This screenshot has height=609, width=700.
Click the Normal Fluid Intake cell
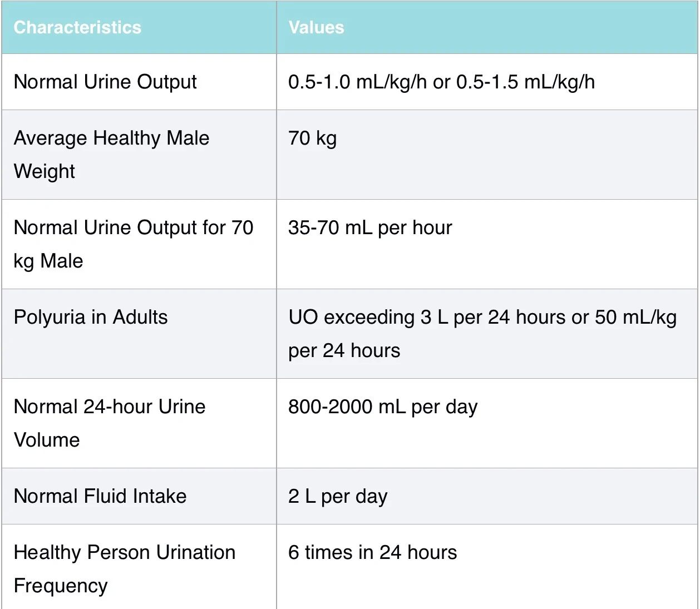(x=139, y=496)
